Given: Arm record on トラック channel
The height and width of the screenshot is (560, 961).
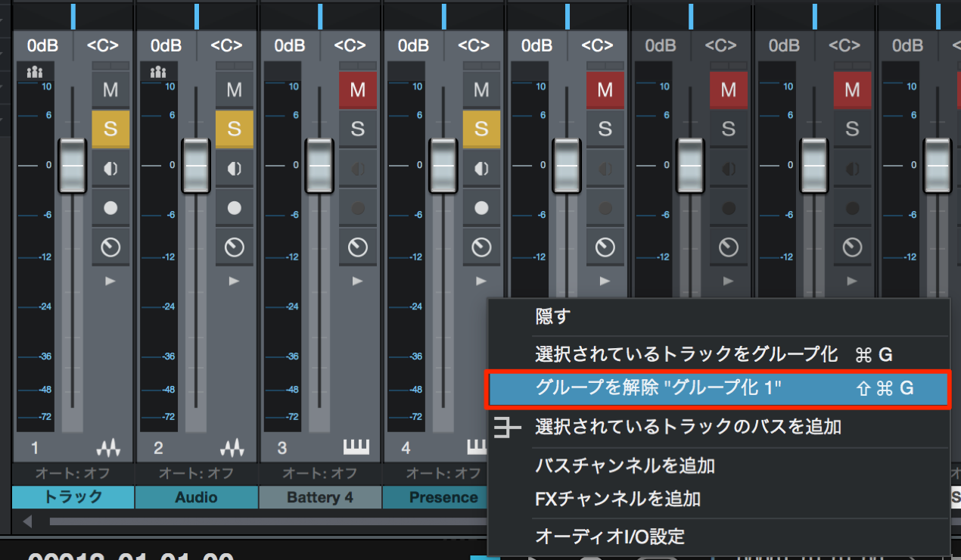Looking at the screenshot, I should point(110,207).
